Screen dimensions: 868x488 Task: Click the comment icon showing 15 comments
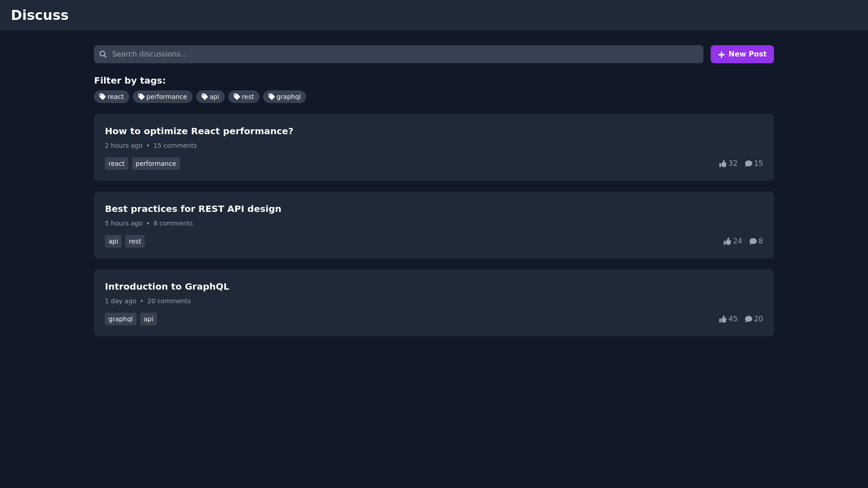point(749,164)
